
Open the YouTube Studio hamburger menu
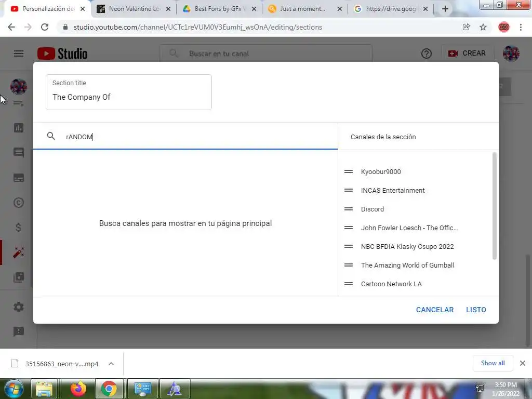pyautogui.click(x=19, y=54)
